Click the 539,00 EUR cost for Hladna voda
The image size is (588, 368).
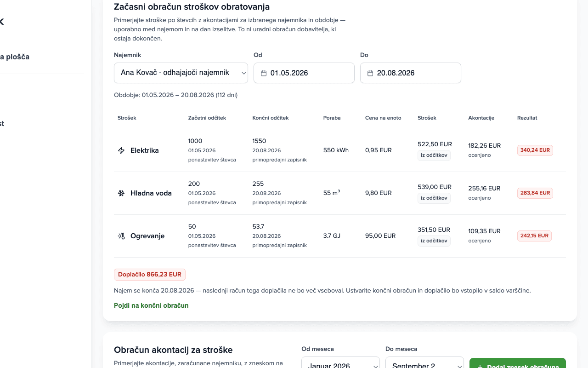tap(435, 187)
